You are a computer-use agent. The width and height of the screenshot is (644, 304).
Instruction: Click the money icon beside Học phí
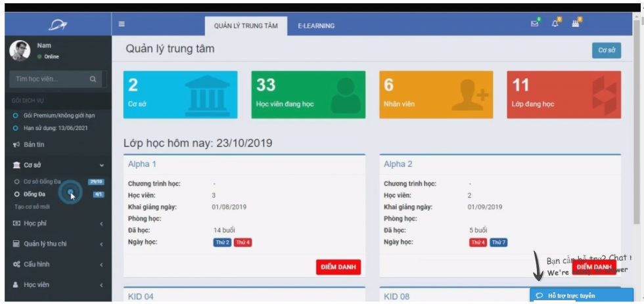pos(16,223)
